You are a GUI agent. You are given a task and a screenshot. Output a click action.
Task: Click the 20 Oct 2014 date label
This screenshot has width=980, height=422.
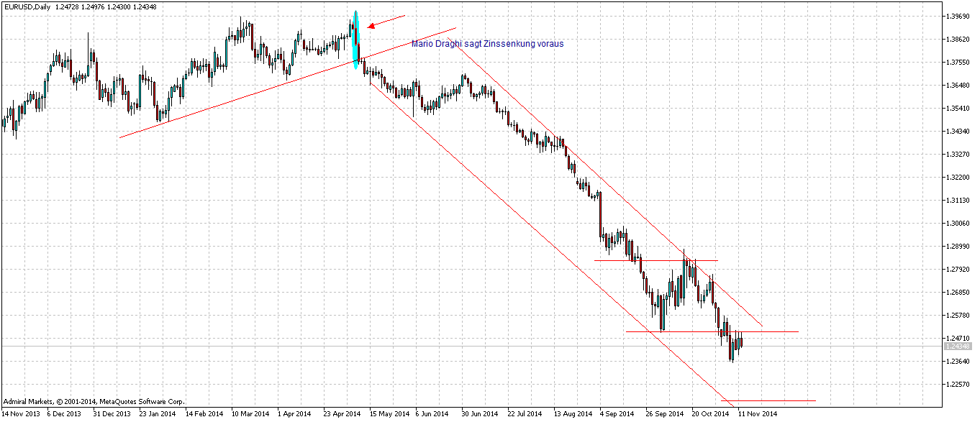point(711,414)
